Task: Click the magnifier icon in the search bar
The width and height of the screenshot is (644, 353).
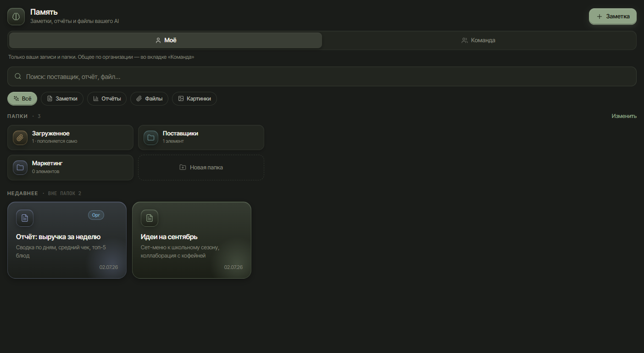Action: [18, 77]
